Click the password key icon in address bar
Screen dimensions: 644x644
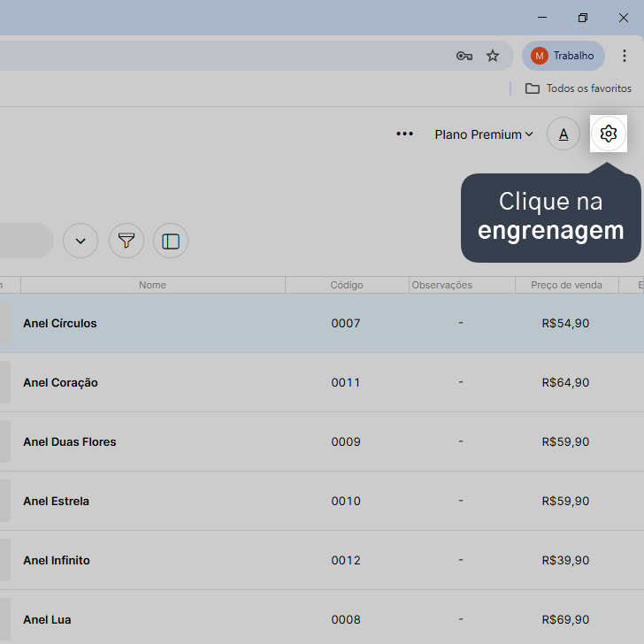464,56
